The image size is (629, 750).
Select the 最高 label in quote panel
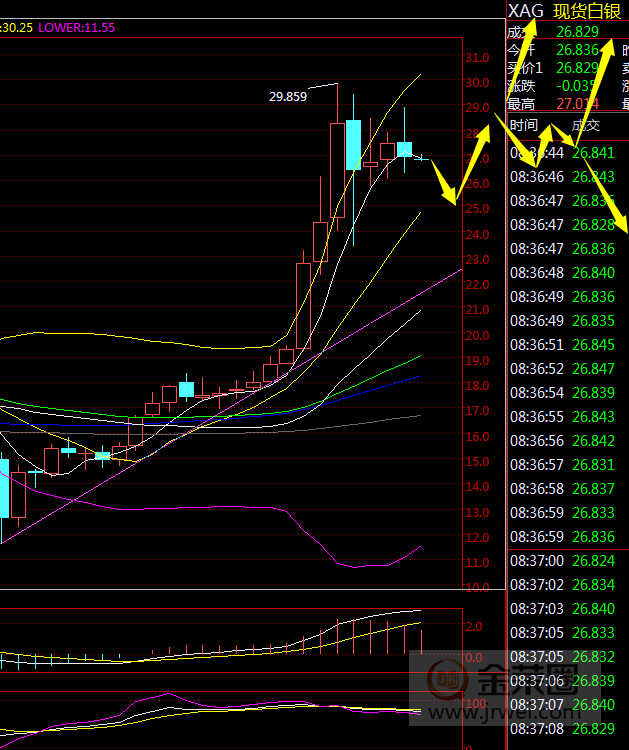521,104
